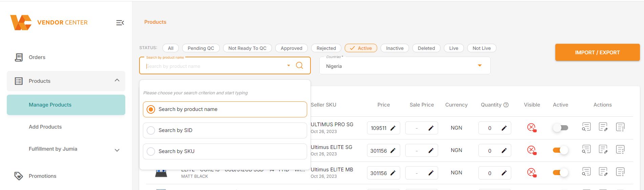Click the Products list icon in sidebar
Viewport: 644px width, 190px height.
pyautogui.click(x=19, y=81)
